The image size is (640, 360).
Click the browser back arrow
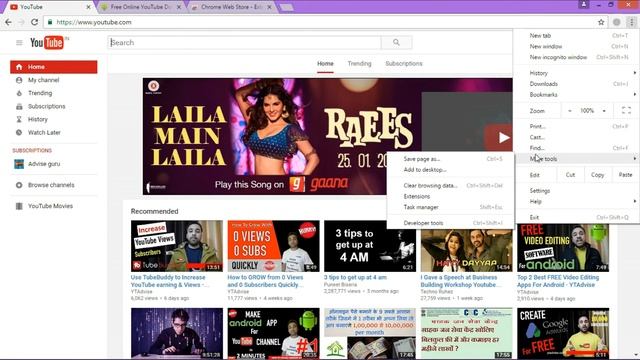tap(8, 22)
